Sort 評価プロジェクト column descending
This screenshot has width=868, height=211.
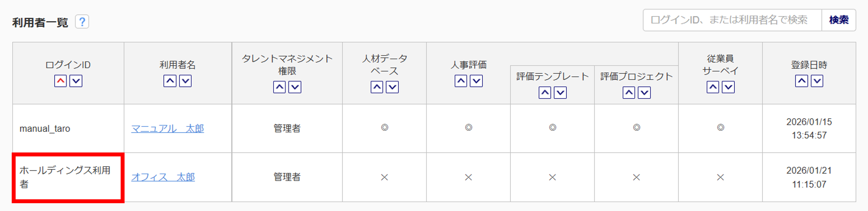click(x=644, y=93)
